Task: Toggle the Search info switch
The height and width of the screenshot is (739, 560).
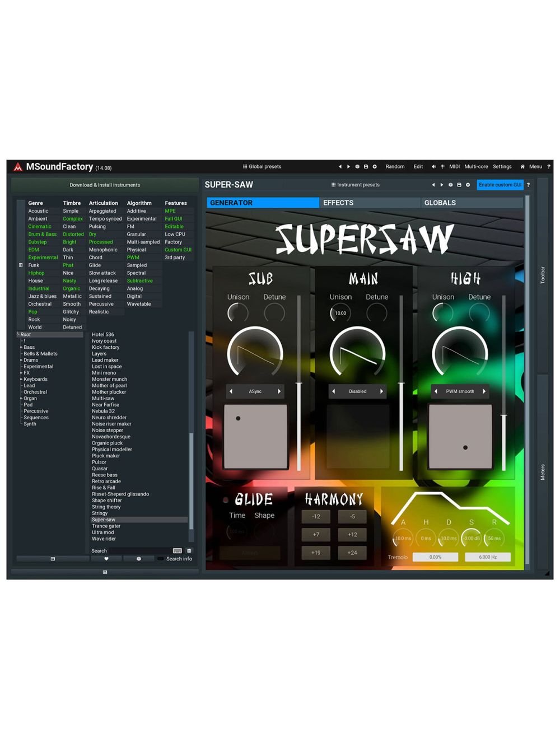Action: (x=161, y=559)
